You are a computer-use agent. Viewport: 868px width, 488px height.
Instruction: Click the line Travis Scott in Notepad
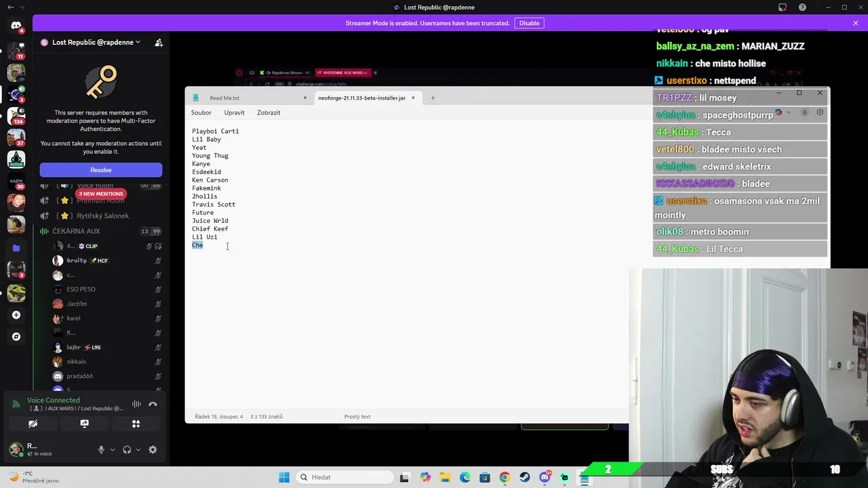click(214, 205)
